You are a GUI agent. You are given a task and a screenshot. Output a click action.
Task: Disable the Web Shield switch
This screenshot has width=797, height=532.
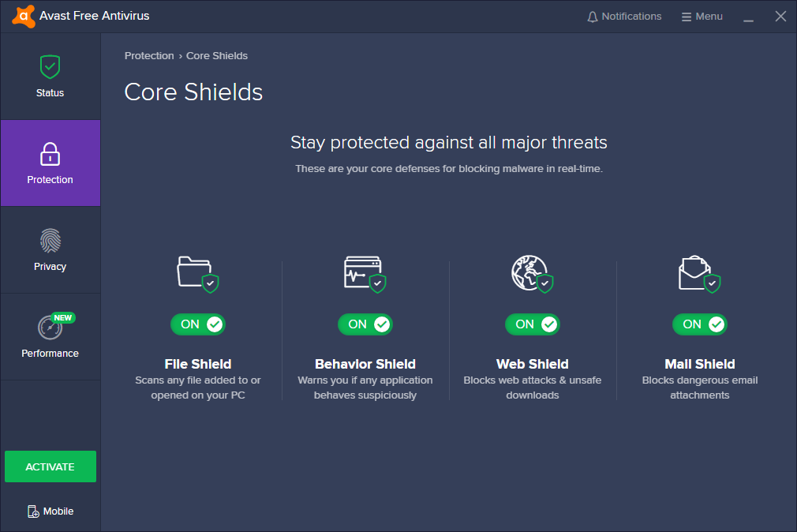(x=533, y=324)
